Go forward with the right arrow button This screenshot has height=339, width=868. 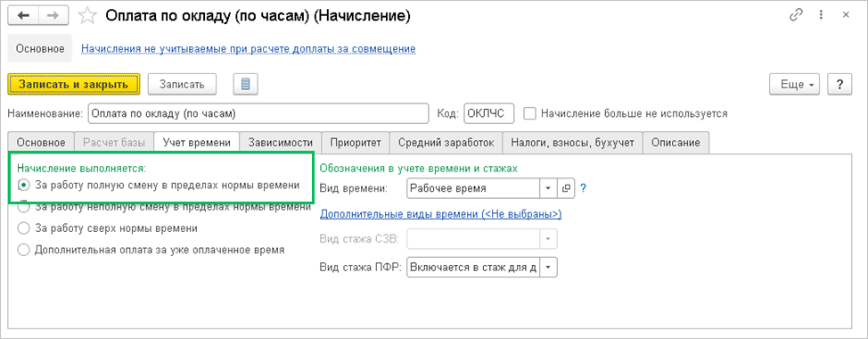click(x=53, y=16)
